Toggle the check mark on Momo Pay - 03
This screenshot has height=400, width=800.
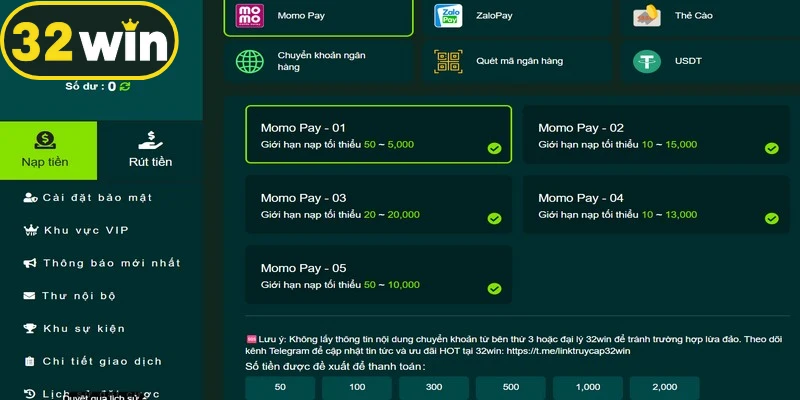(494, 219)
